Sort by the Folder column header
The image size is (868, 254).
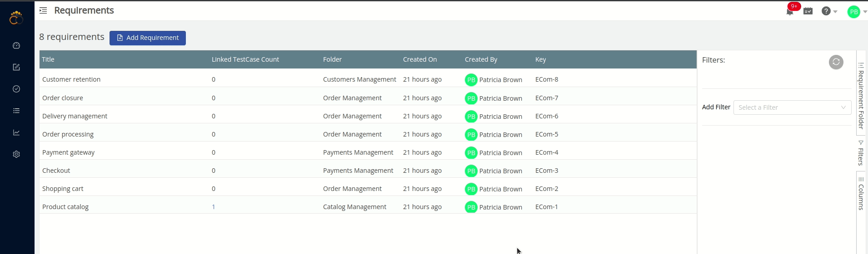point(332,59)
